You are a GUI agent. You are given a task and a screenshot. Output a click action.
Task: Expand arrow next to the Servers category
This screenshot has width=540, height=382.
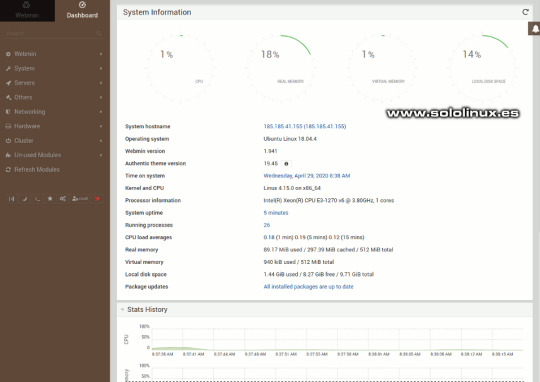click(x=101, y=83)
